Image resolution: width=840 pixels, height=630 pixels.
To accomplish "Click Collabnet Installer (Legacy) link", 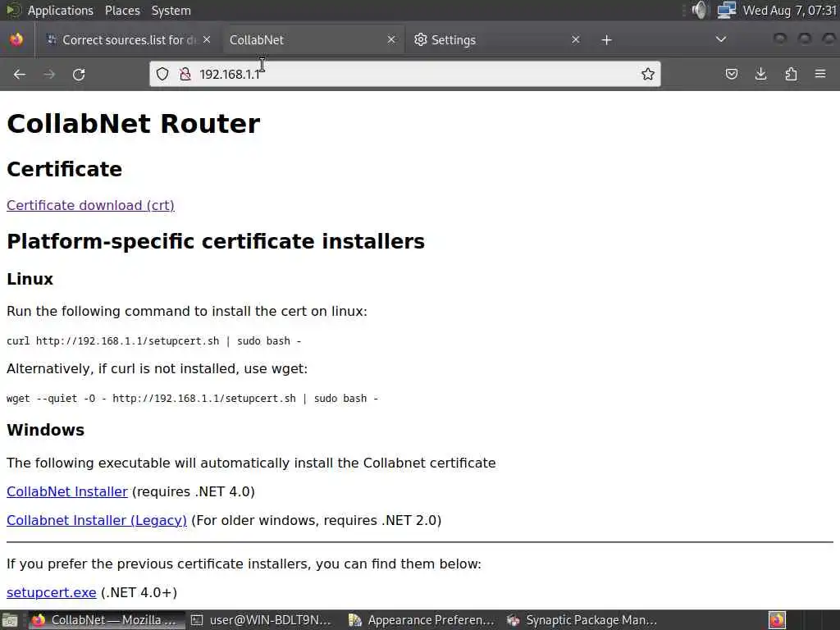I will pyautogui.click(x=97, y=520).
